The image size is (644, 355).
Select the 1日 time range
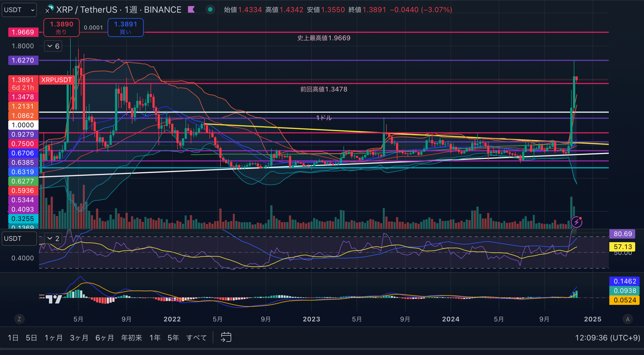coord(13,338)
